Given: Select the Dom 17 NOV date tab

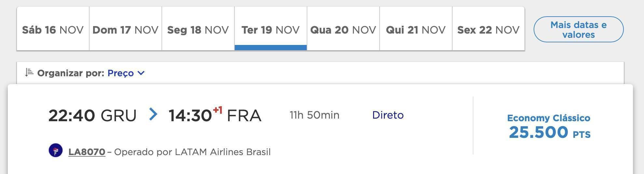Looking at the screenshot, I should point(125,29).
